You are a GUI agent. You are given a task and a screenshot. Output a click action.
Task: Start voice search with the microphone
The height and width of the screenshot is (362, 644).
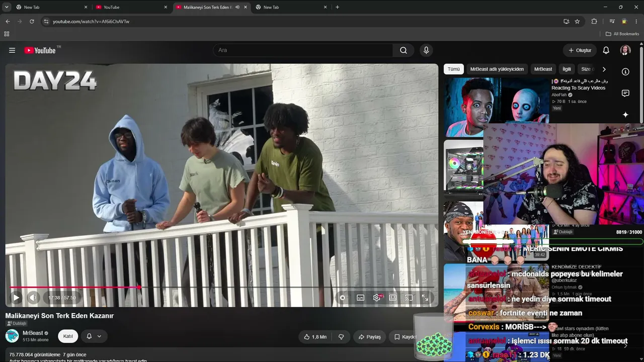(x=426, y=50)
